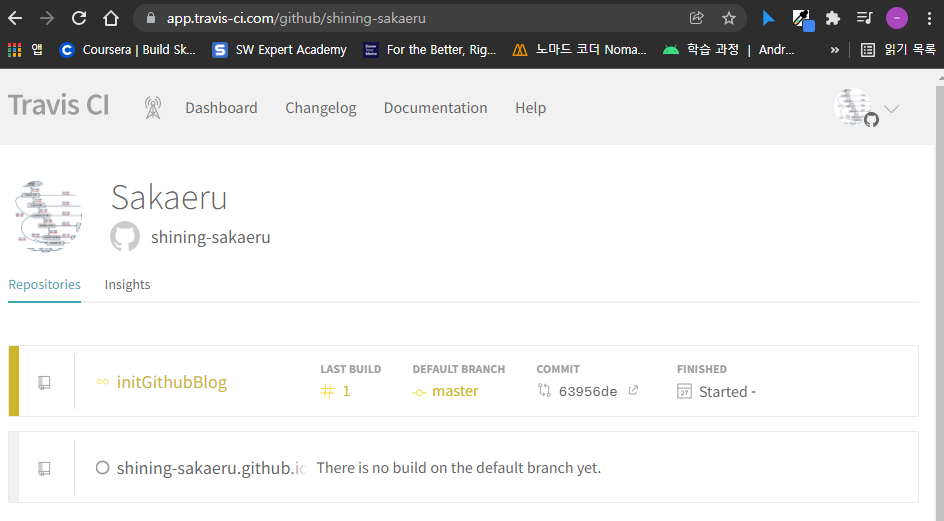The width and height of the screenshot is (944, 521).
Task: Open SW Expert Academy bookmark
Action: (x=280, y=50)
